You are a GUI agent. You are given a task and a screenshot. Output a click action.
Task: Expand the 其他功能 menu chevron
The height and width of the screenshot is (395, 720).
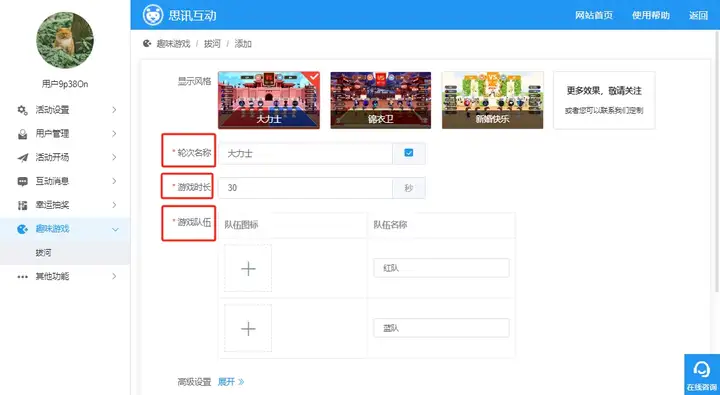[x=114, y=276]
